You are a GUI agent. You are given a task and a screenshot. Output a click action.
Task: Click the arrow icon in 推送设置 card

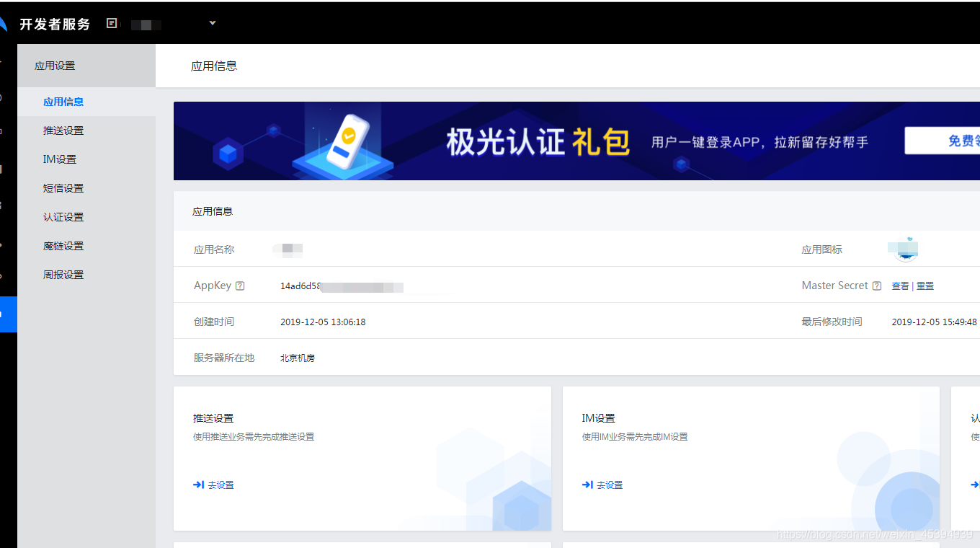click(x=198, y=485)
